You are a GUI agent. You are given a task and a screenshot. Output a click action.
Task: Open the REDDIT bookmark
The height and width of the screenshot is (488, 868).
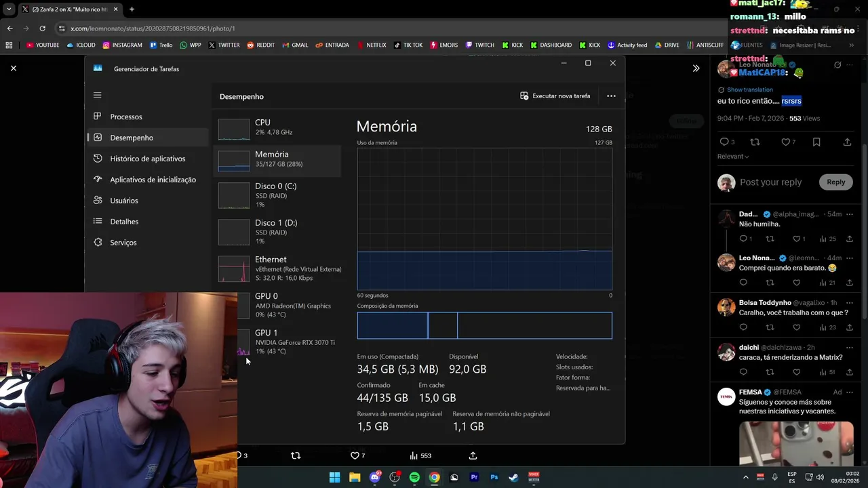[x=261, y=45]
